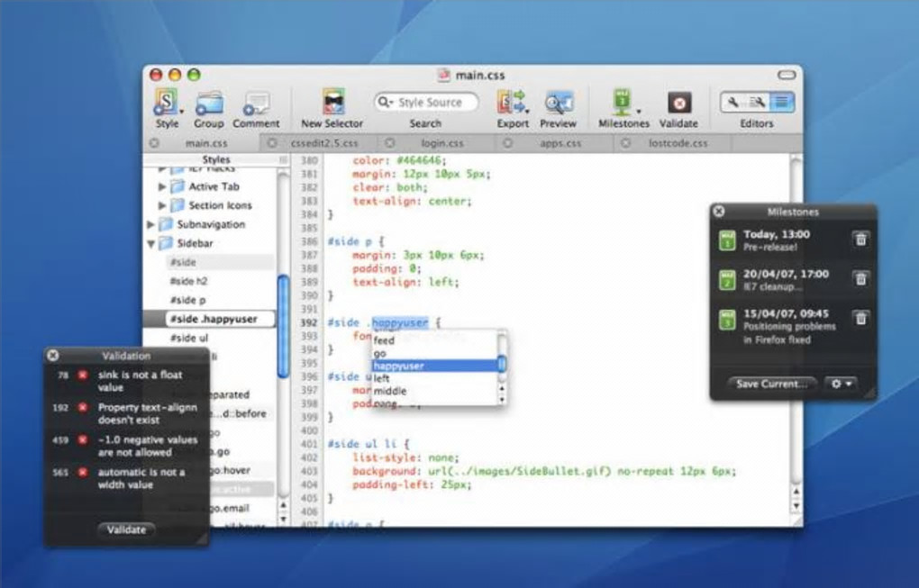Open the Milestones gear menu

[x=841, y=384]
